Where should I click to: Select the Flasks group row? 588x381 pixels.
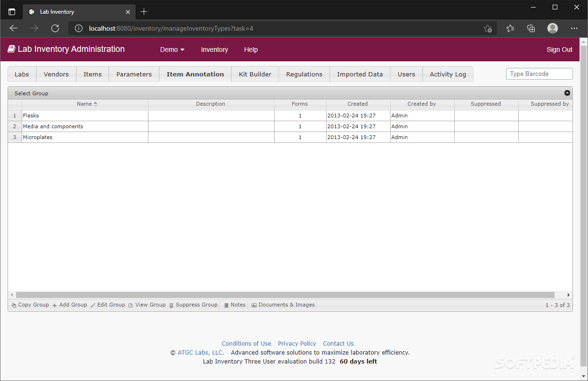pos(290,116)
